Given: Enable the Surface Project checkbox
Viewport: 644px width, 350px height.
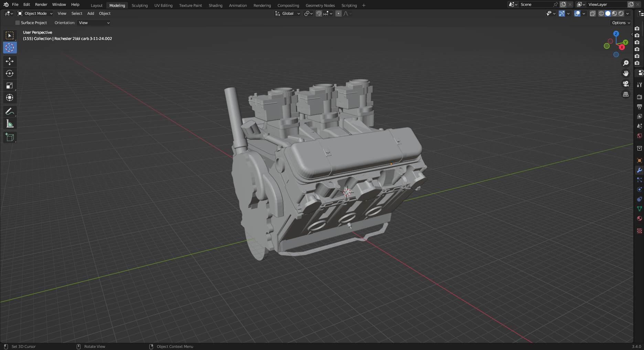Looking at the screenshot, I should click(x=18, y=23).
